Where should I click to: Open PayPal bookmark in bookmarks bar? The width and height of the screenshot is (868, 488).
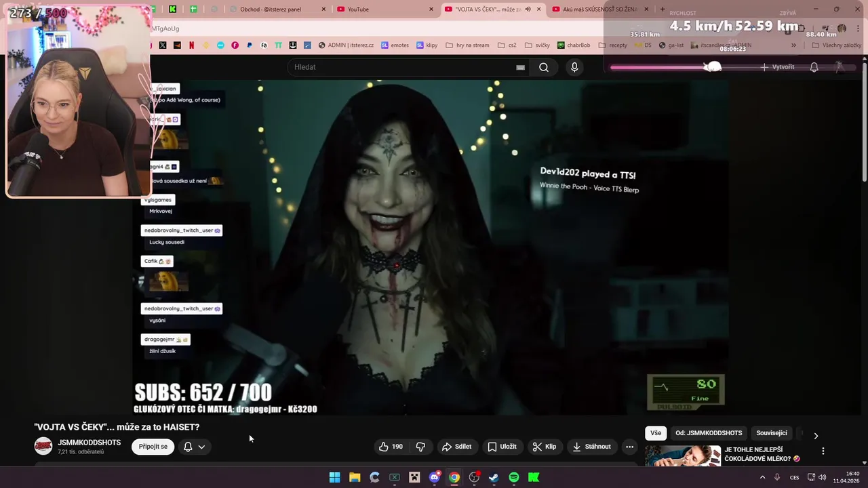click(x=250, y=45)
